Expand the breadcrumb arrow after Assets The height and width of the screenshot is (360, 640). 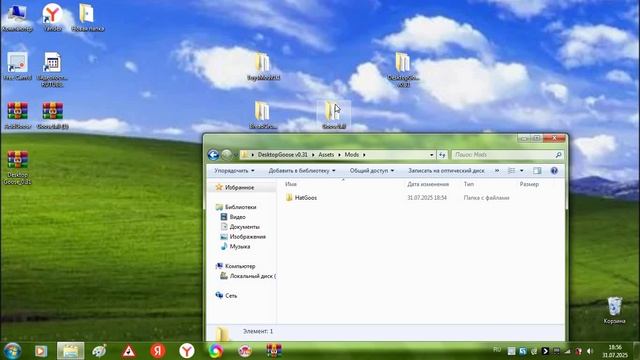[x=339, y=155]
